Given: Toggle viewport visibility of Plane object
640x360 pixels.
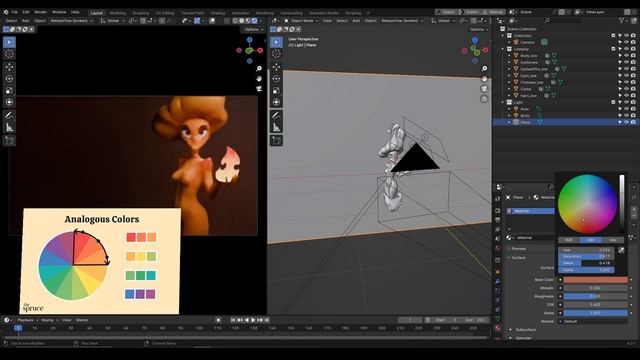Looking at the screenshot, I should tap(626, 122).
